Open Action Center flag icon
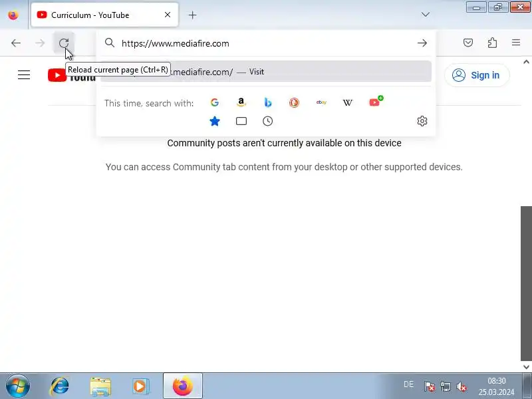The image size is (532, 399). pos(429,386)
